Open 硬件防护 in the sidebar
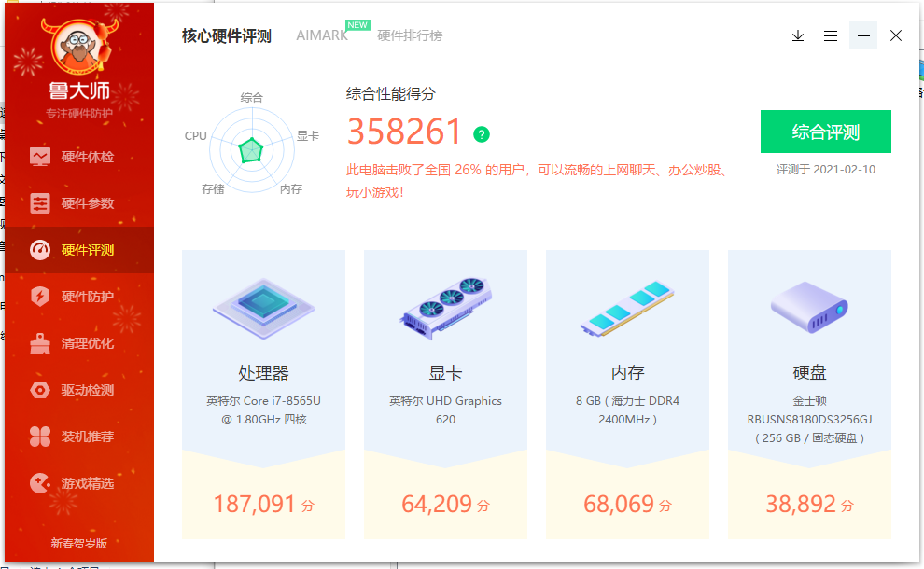This screenshot has width=924, height=569. click(79, 297)
